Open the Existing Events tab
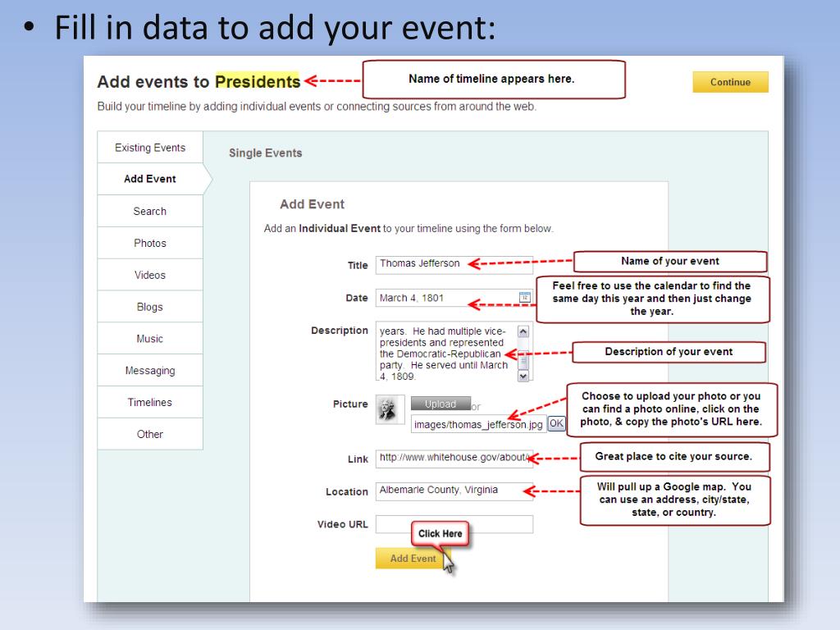 pyautogui.click(x=150, y=148)
